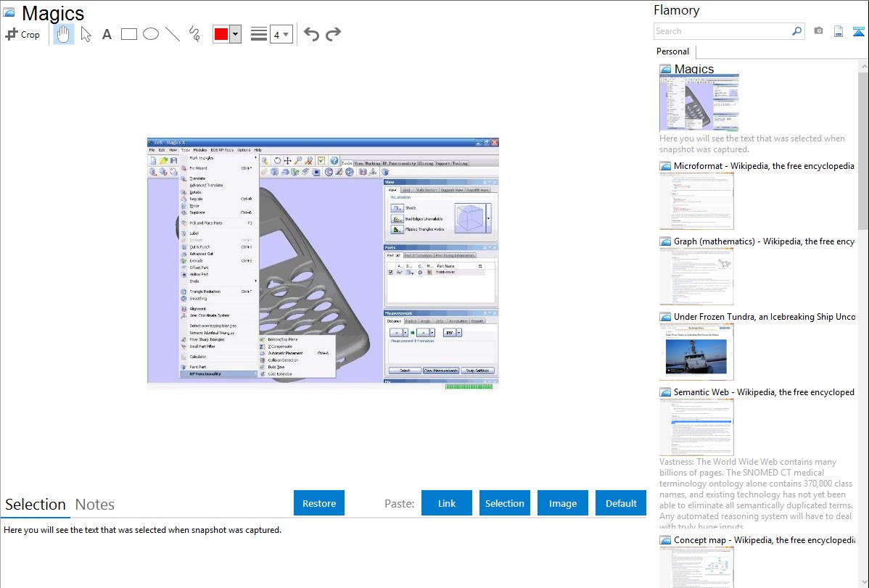
Task: Pick the ellipse shape tool
Action: 151,34
